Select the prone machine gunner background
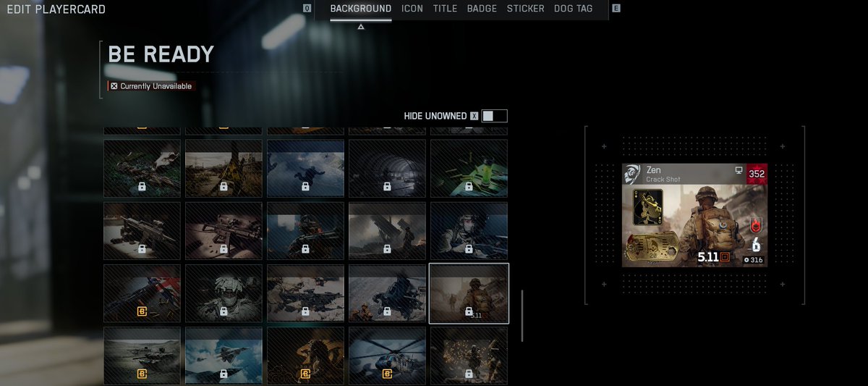Viewport: 868px width, 386px height. [305, 293]
